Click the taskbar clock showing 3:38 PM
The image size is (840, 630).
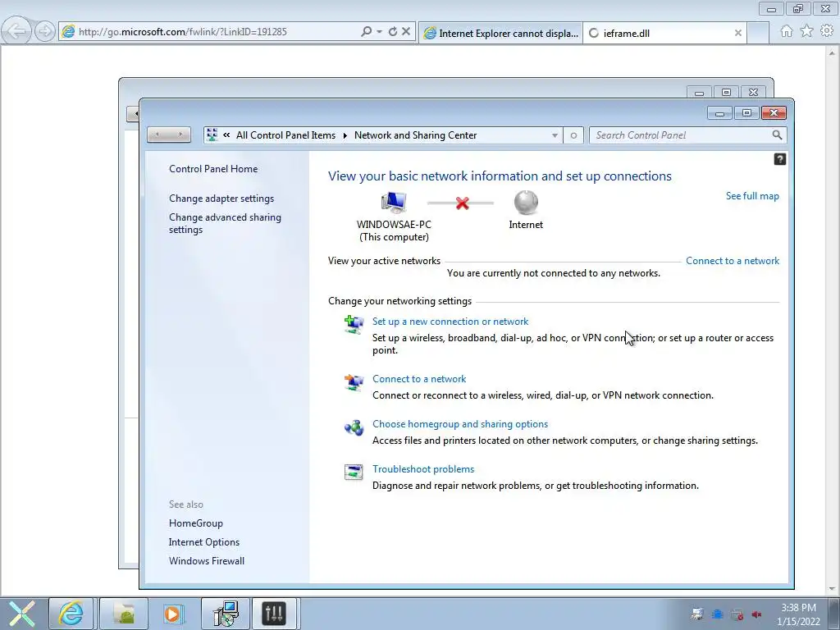coord(798,614)
